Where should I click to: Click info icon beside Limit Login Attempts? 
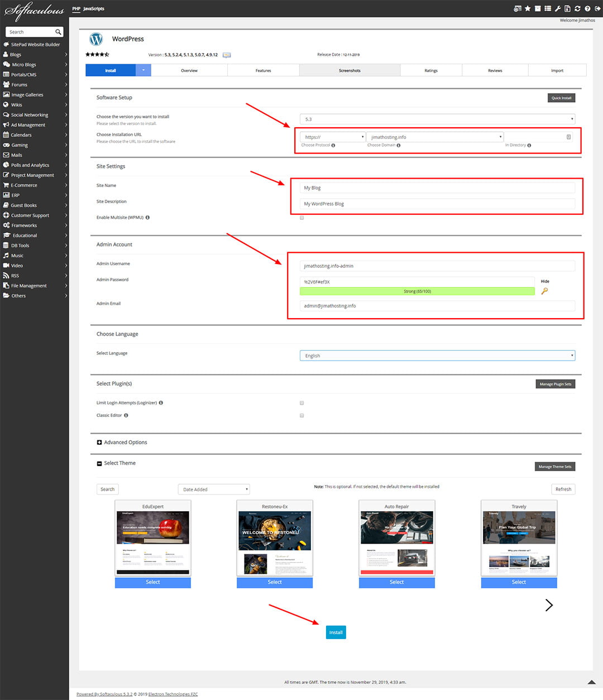click(161, 402)
